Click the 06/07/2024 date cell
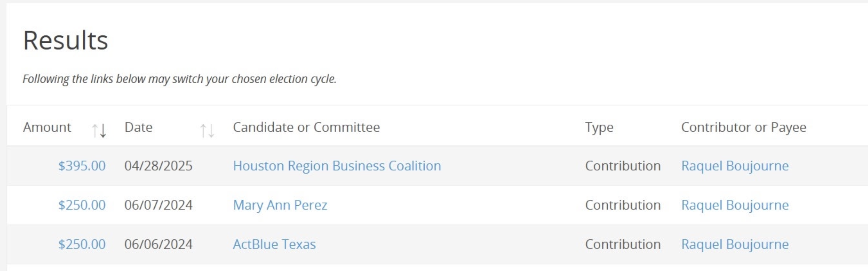This screenshot has width=868, height=271. tap(158, 205)
